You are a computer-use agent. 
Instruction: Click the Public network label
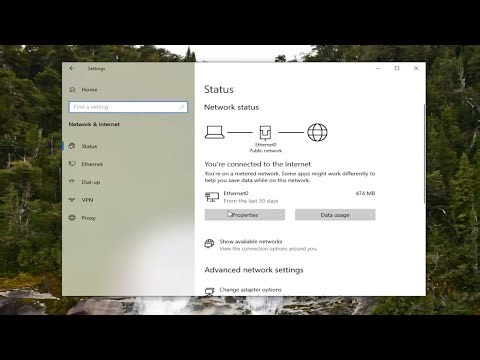[266, 151]
